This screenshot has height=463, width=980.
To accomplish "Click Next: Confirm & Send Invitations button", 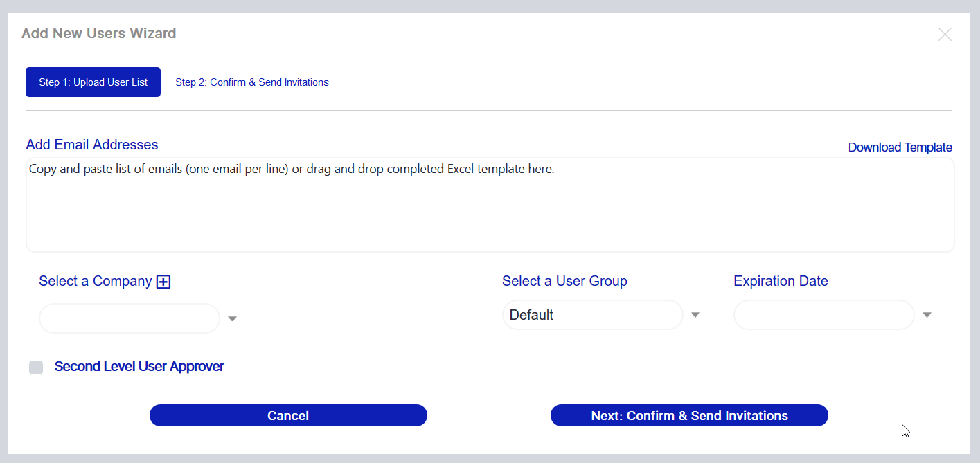I will click(688, 416).
